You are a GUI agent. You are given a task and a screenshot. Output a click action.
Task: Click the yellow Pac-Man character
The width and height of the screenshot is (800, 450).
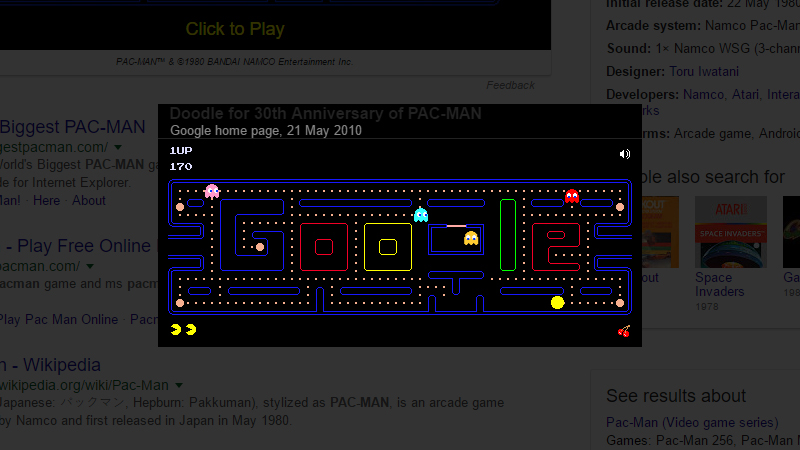click(557, 303)
